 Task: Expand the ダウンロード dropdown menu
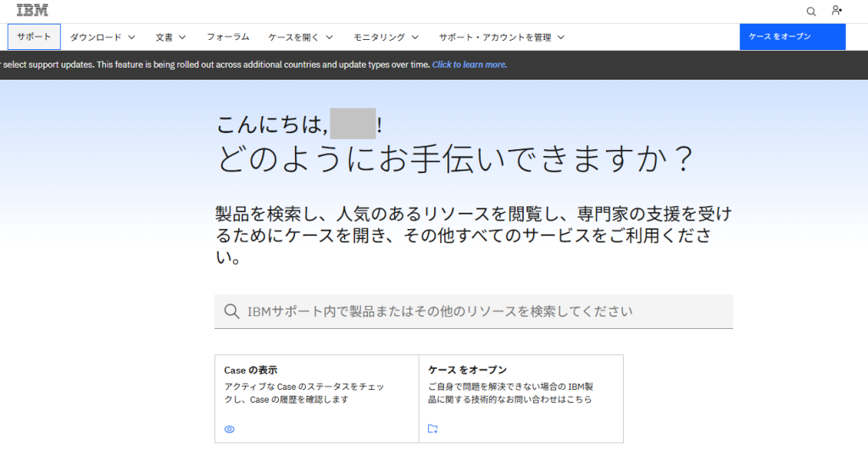pyautogui.click(x=103, y=37)
